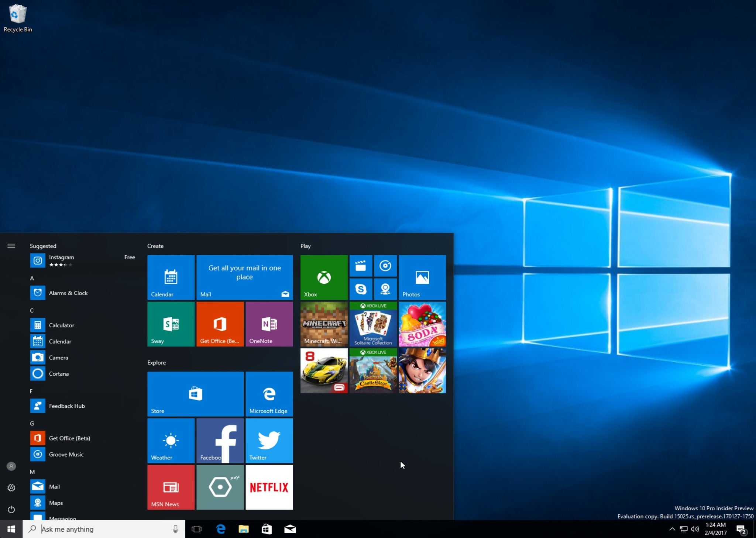The height and width of the screenshot is (538, 756).
Task: Expand the Start hamburger menu
Action: [x=11, y=246]
